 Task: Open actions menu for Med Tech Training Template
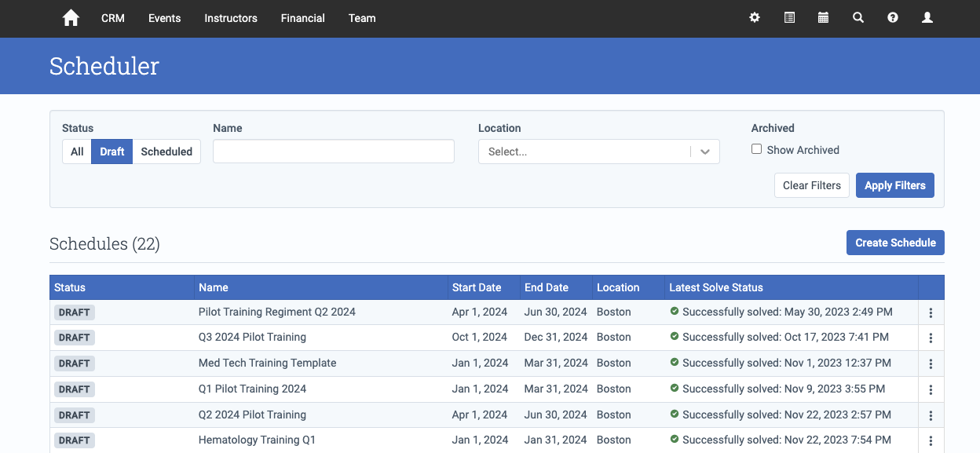931,363
